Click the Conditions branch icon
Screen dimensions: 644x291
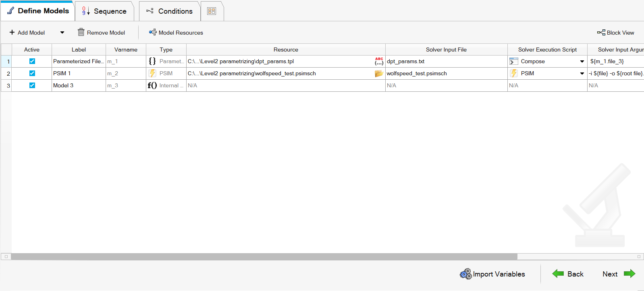coord(150,11)
